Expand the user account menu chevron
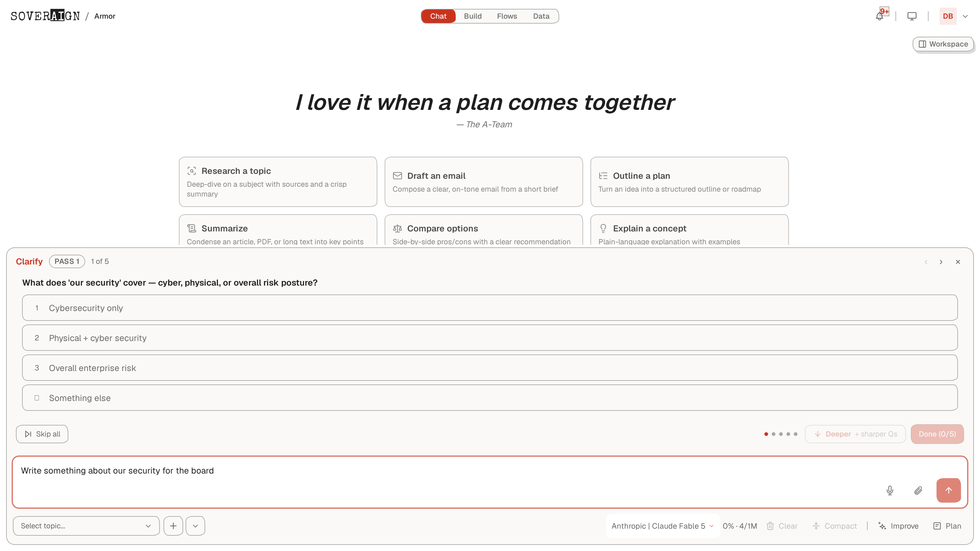This screenshot has height=551, width=980. click(965, 16)
